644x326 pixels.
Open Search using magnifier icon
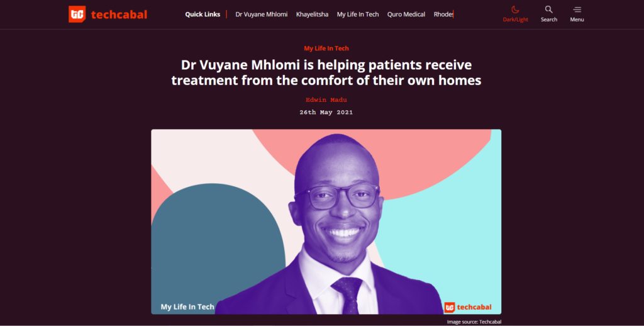pos(548,9)
